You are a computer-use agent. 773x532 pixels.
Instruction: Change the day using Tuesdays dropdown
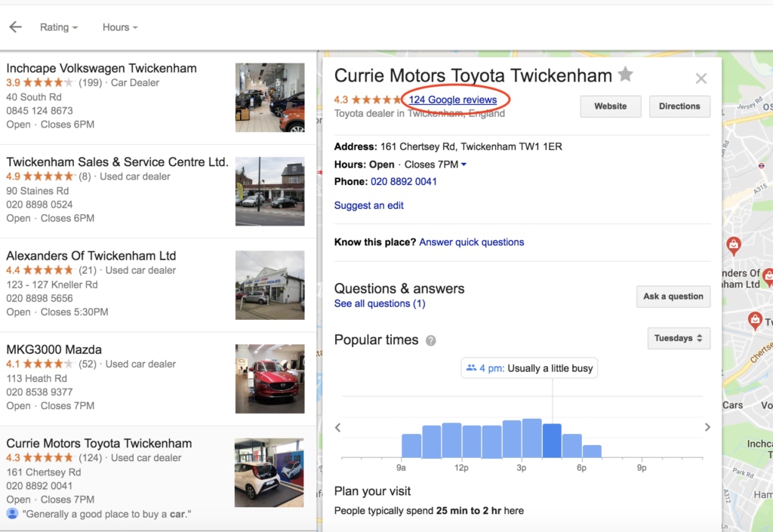click(x=679, y=338)
